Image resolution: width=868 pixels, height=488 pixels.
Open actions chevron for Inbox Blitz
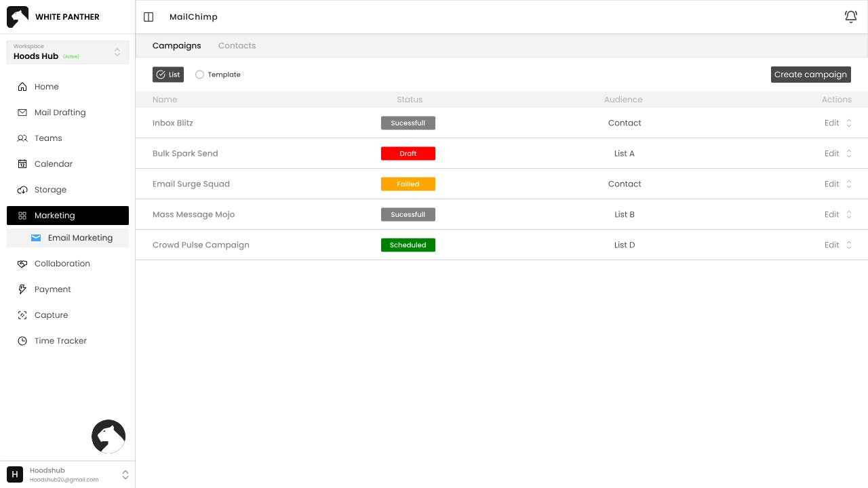click(x=848, y=123)
